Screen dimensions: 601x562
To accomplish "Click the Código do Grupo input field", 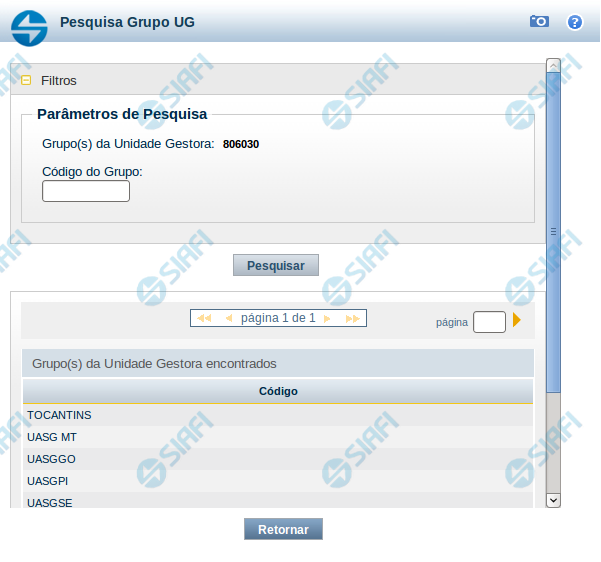I will click(x=86, y=191).
